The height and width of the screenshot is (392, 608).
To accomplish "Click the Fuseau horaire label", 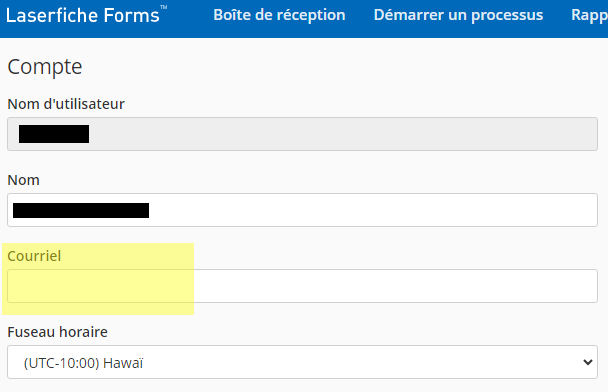I will pyautogui.click(x=57, y=332).
